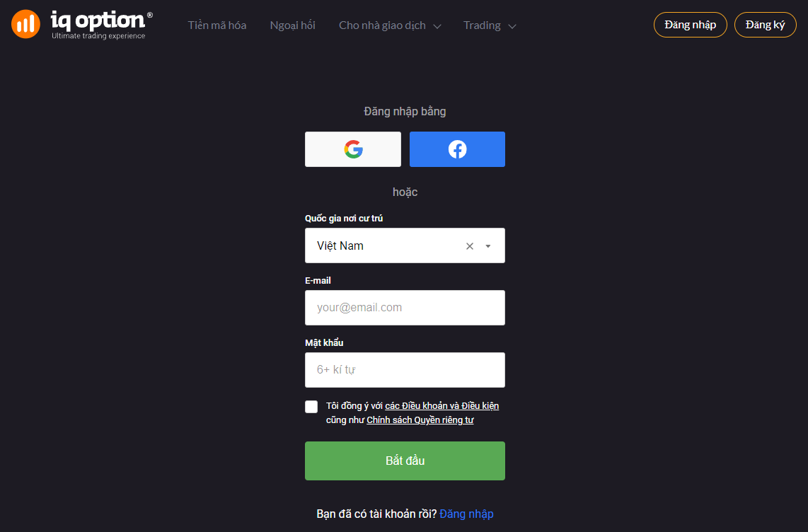Focus the "Mật khẩu" password field

[405, 370]
